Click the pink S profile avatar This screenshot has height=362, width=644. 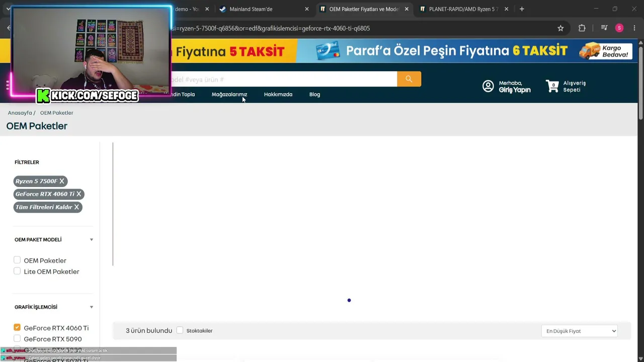[619, 28]
